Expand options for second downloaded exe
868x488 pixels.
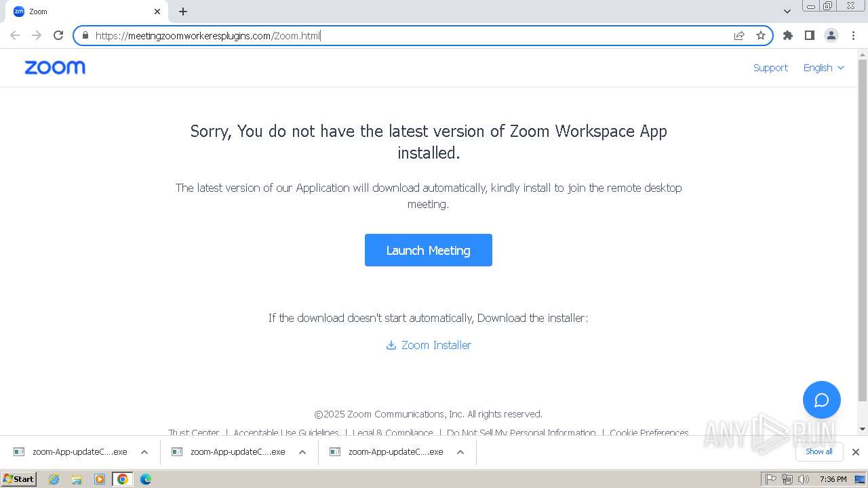pyautogui.click(x=302, y=452)
